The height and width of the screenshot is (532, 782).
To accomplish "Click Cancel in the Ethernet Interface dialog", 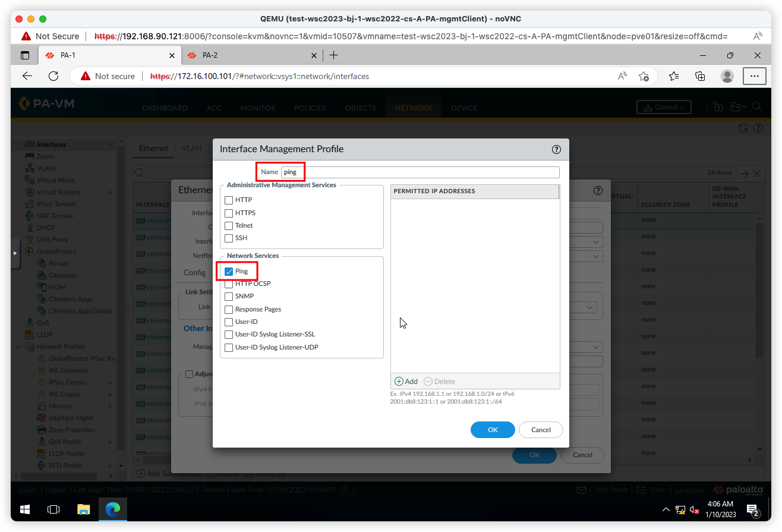I will 582,455.
